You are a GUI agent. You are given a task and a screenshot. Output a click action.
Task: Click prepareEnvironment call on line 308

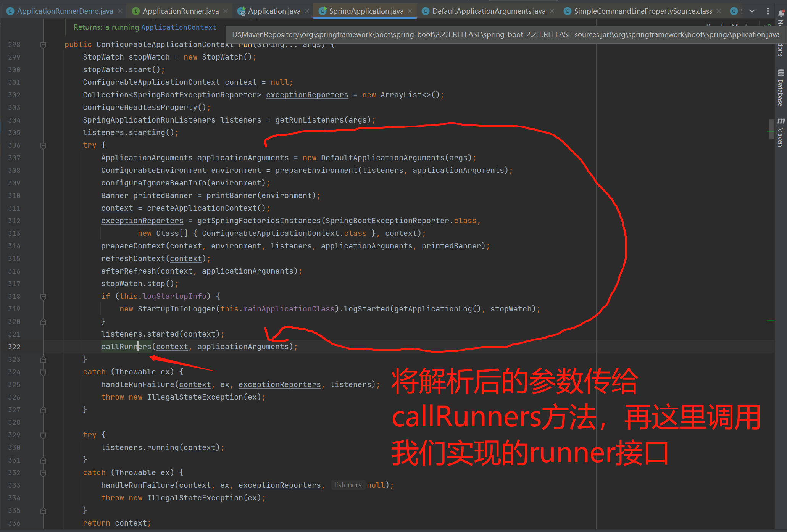coord(316,170)
